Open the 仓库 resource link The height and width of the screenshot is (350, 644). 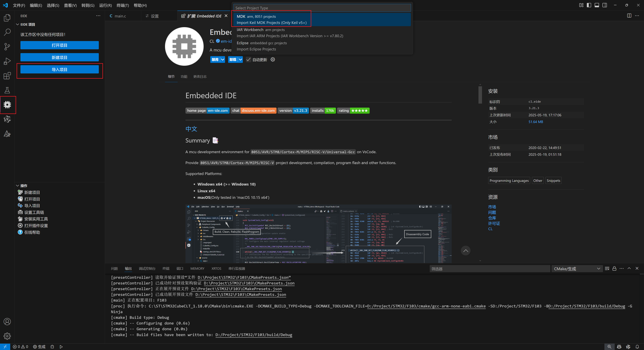click(x=492, y=218)
